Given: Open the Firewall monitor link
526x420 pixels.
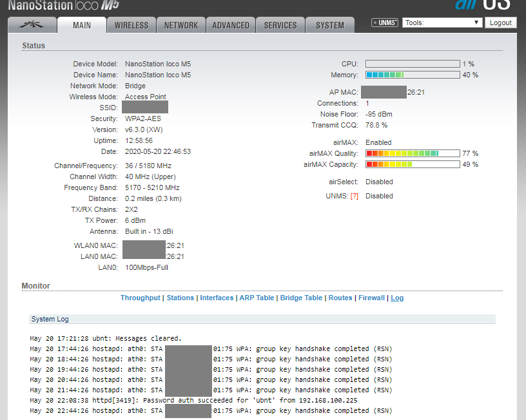Looking at the screenshot, I should pos(371,298).
